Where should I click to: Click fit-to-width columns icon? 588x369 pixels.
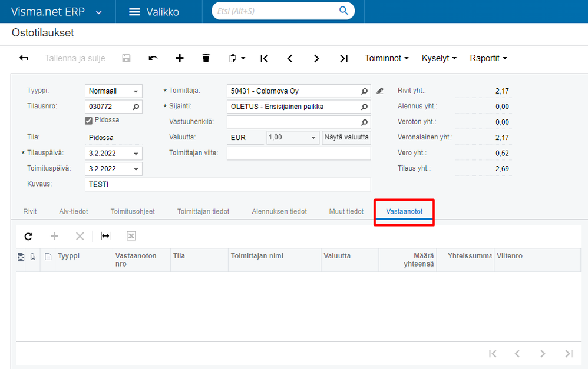pos(105,235)
